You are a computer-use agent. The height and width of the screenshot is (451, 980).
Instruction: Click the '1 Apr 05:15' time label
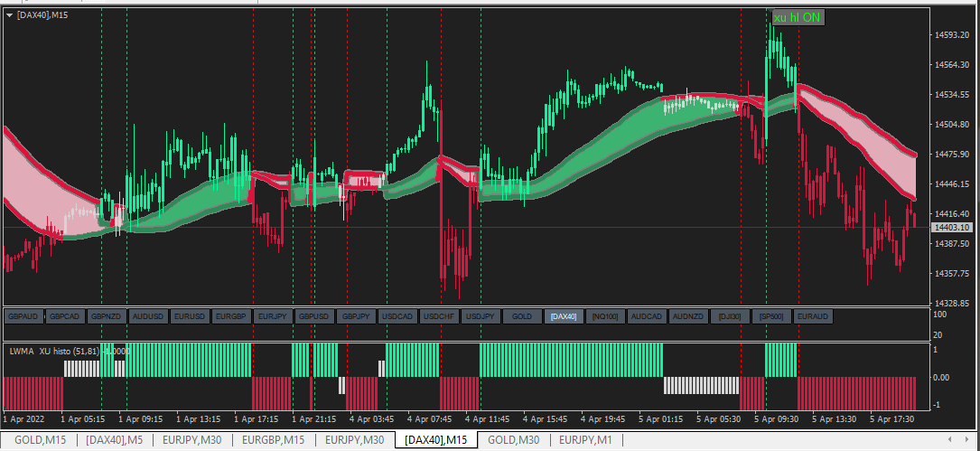(82, 418)
